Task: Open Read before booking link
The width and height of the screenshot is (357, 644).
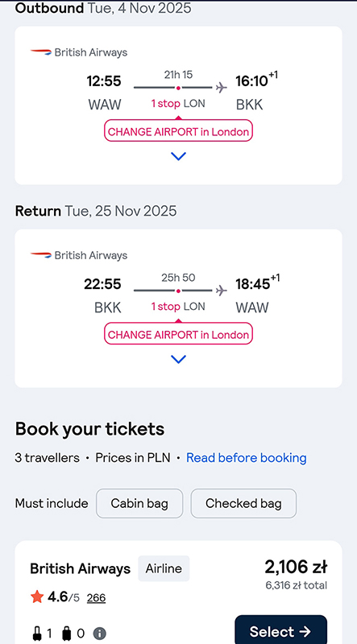Action: (x=247, y=457)
